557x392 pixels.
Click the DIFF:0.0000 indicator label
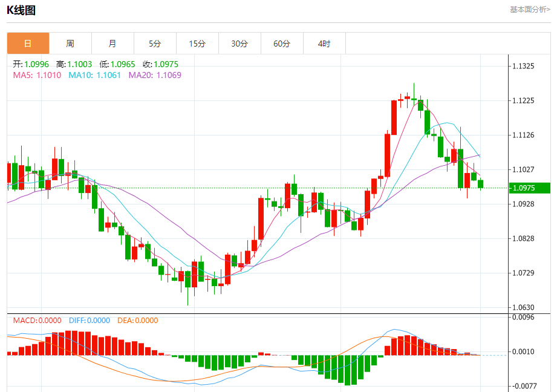89,321
